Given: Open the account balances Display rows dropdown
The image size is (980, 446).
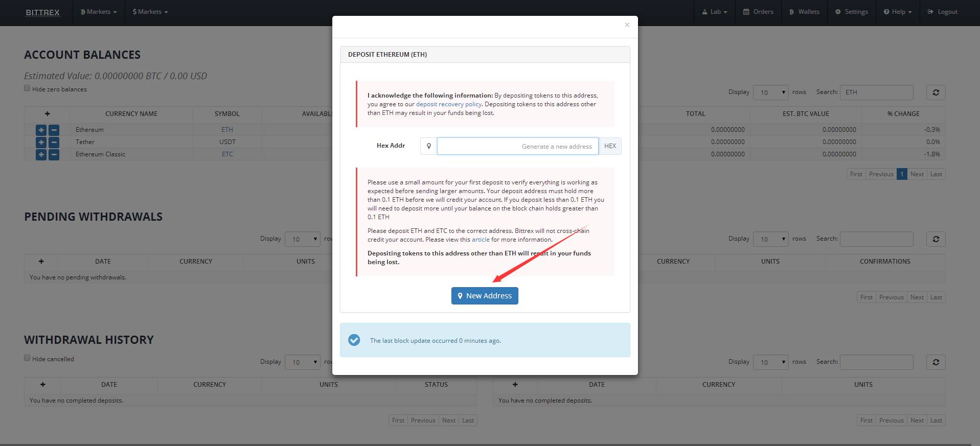Looking at the screenshot, I should click(x=771, y=92).
